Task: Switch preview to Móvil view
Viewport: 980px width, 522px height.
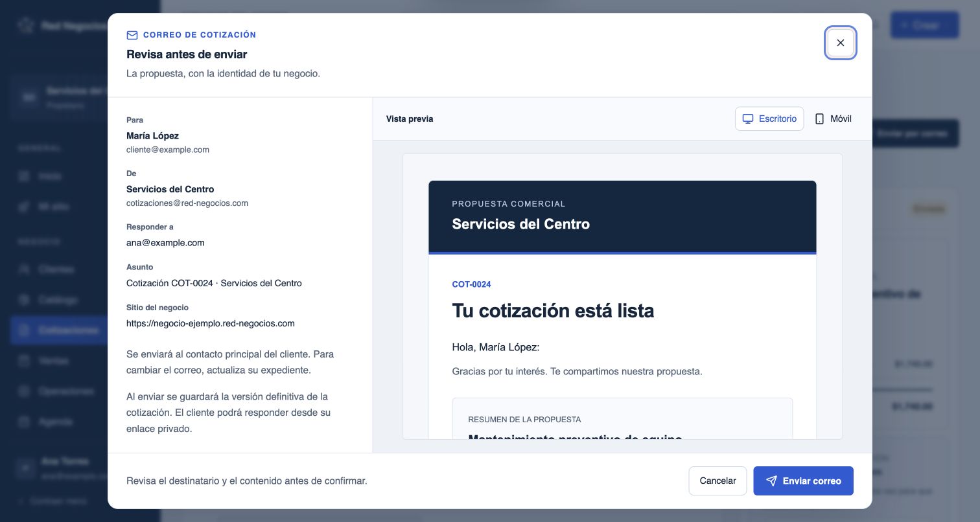Action: (x=833, y=119)
